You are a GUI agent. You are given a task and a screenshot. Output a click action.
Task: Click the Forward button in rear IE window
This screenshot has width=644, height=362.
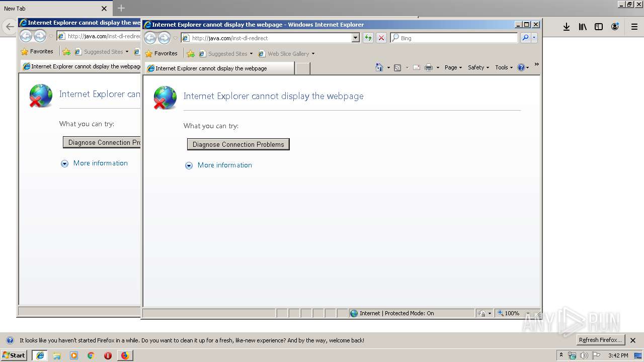[x=40, y=36]
